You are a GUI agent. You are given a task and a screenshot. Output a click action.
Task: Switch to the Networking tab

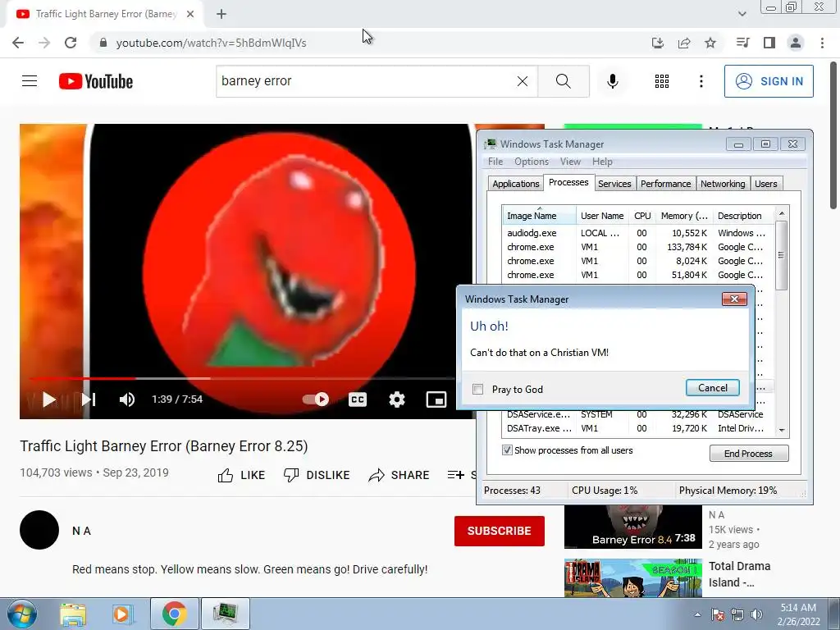[x=723, y=184]
